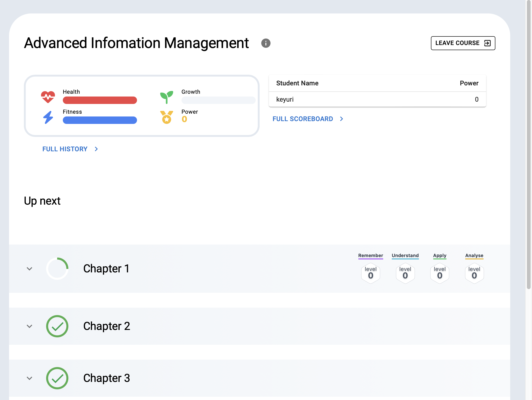Click the Growth sprout icon
532x400 pixels.
pos(167,97)
